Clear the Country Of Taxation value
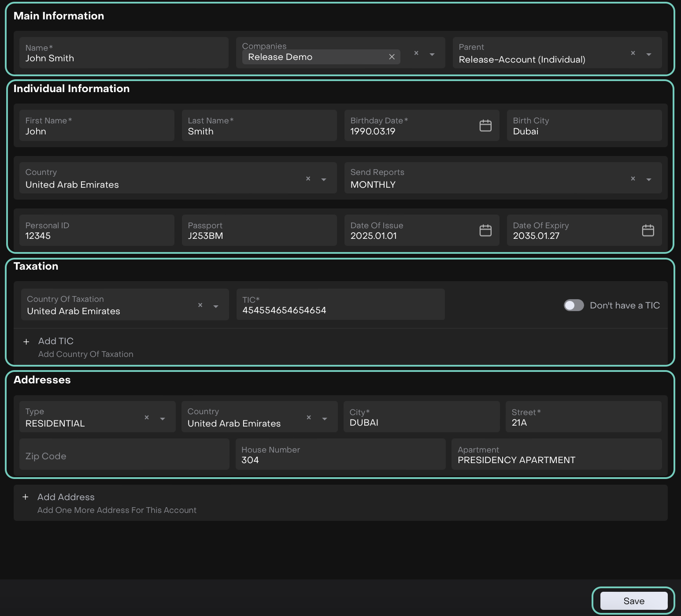 pyautogui.click(x=200, y=305)
